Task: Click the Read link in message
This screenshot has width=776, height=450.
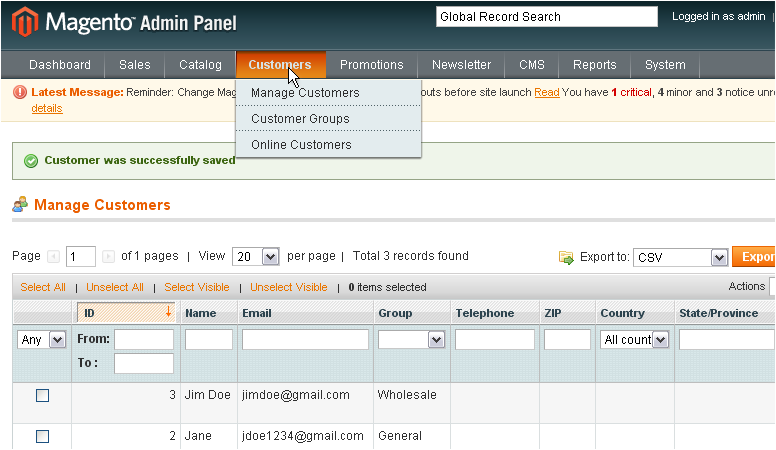Action: tap(547, 93)
